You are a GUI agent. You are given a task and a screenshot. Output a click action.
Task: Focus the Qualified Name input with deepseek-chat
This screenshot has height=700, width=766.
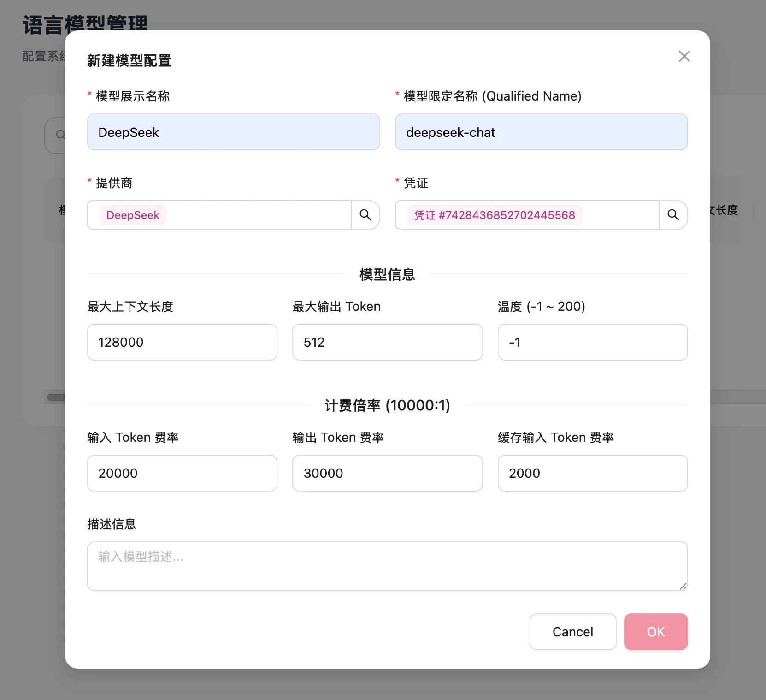point(541,132)
